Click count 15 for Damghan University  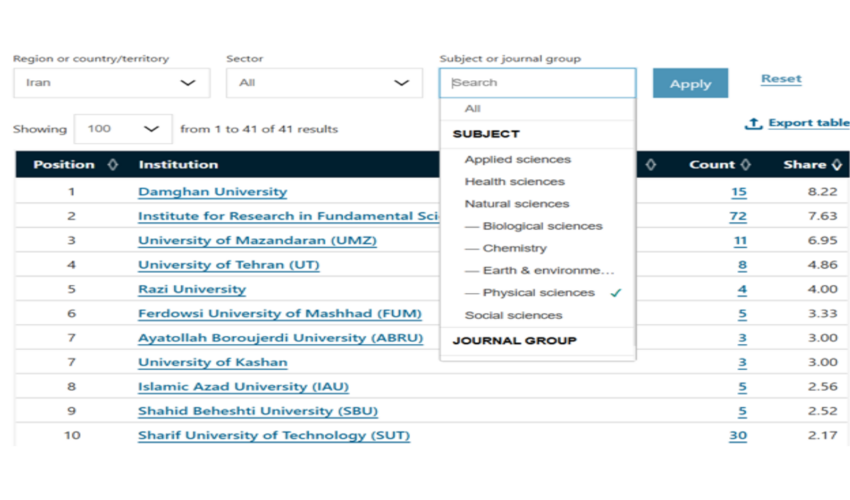[739, 192]
